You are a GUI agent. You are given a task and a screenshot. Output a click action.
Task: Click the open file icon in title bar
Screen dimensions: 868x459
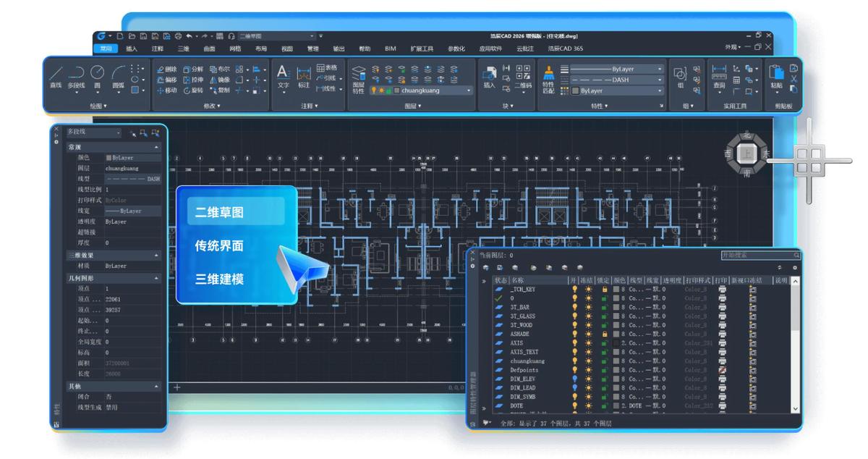click(132, 35)
